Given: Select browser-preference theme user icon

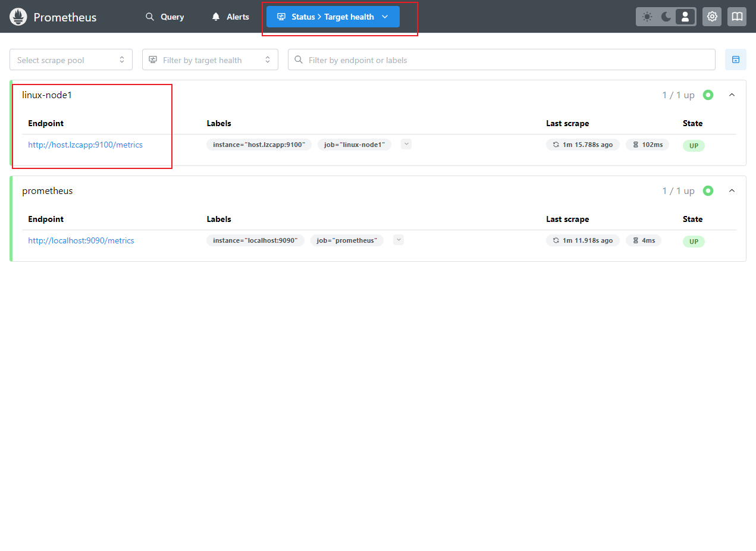Looking at the screenshot, I should [685, 17].
